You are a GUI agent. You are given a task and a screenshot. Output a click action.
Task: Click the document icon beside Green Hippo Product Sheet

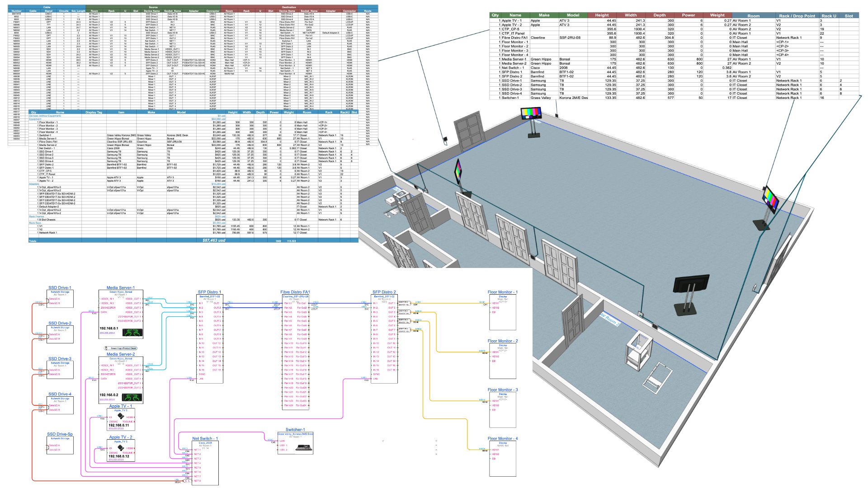point(106,348)
